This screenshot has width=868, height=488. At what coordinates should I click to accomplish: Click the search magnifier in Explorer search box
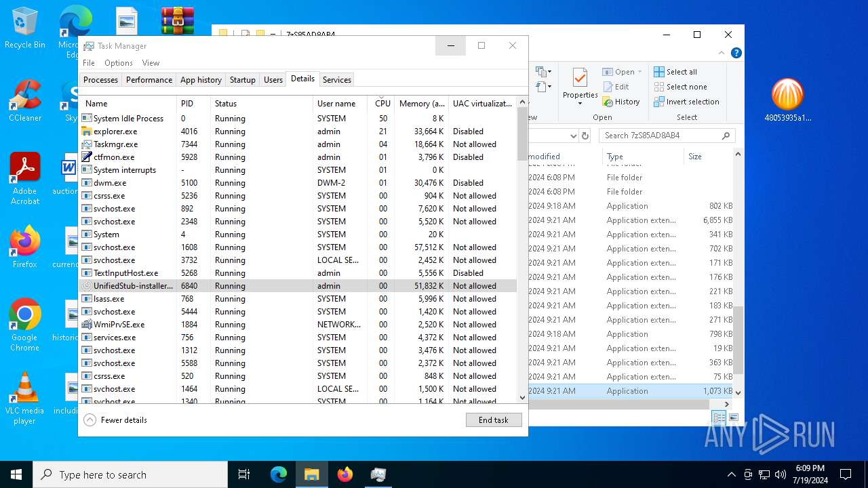pyautogui.click(x=726, y=136)
